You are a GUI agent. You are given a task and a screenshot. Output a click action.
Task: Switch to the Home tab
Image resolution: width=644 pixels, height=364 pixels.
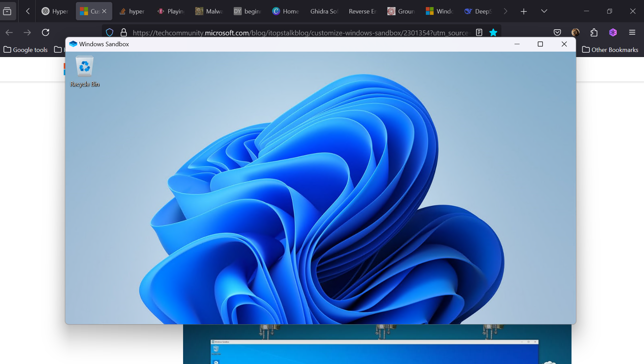coord(286,11)
